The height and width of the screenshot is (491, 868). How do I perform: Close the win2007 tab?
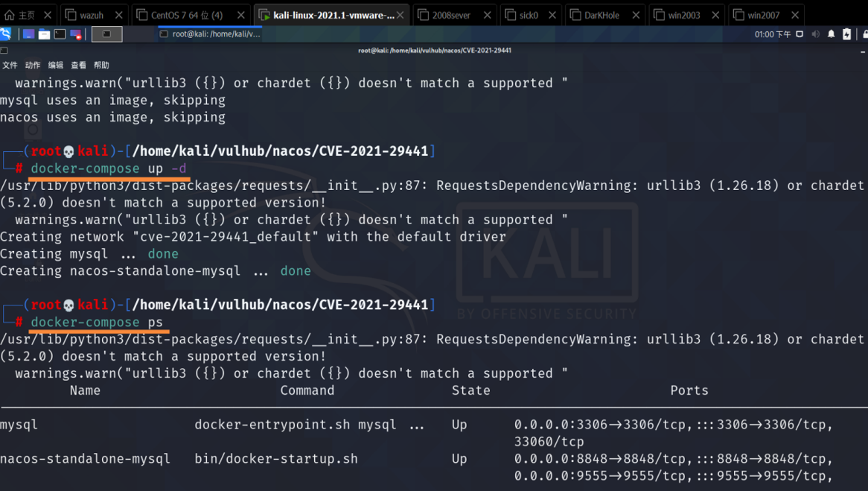click(x=795, y=16)
